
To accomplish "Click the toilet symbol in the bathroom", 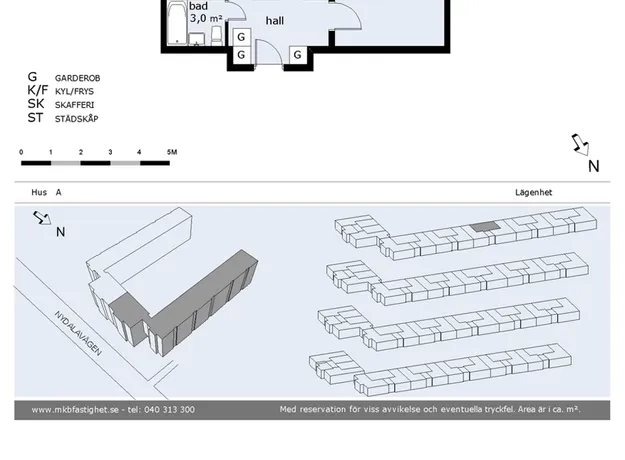I will 216,36.
